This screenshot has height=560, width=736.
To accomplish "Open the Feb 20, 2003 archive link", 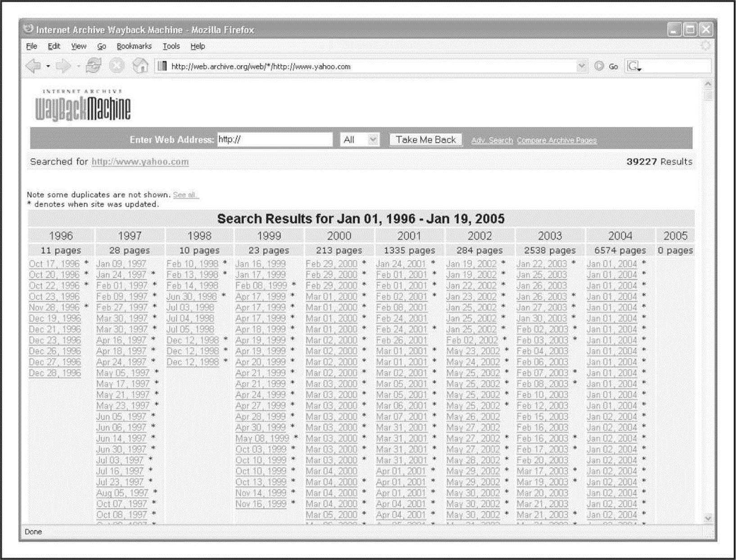I will coord(542,460).
